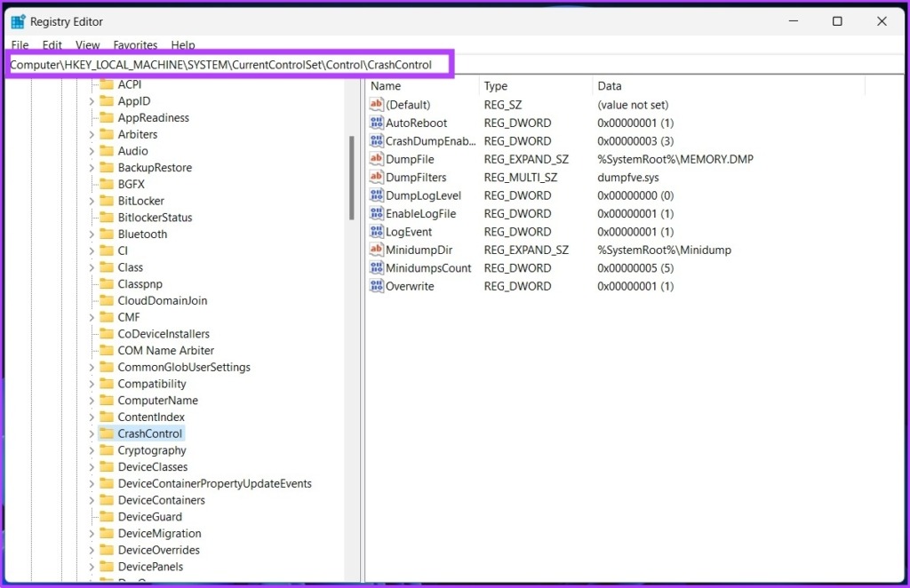
Task: Expand the CMF key
Action: tap(92, 318)
